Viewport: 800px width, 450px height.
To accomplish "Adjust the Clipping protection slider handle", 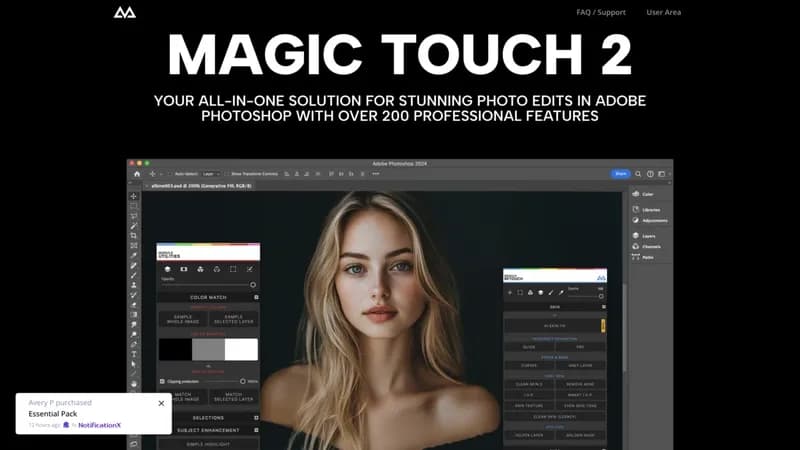I will click(x=243, y=381).
